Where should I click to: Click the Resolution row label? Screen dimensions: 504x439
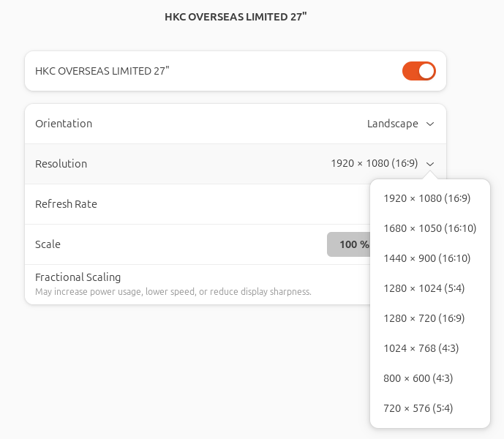coord(61,164)
